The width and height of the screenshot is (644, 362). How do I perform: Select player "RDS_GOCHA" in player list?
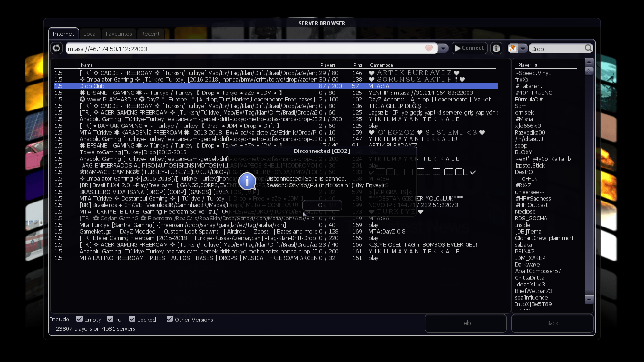point(531,219)
